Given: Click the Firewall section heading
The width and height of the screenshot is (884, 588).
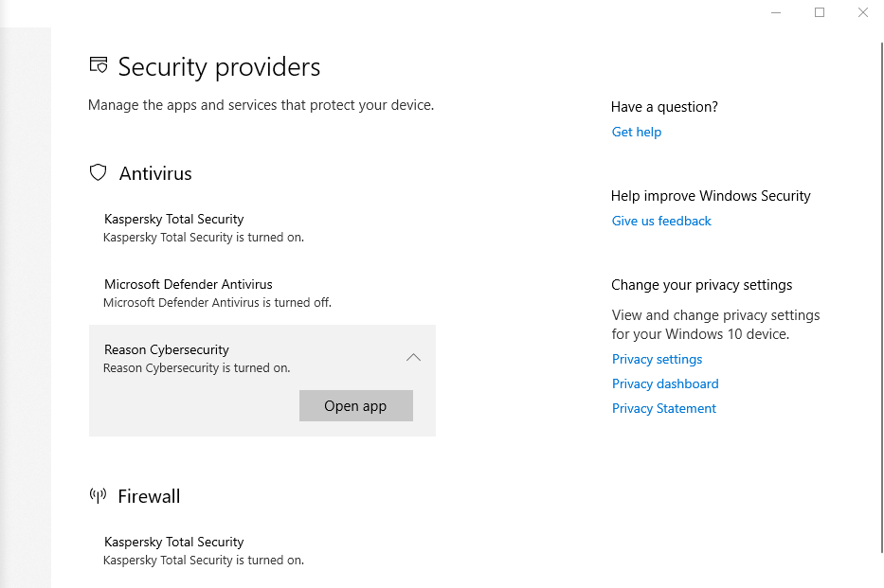Looking at the screenshot, I should tap(149, 496).
